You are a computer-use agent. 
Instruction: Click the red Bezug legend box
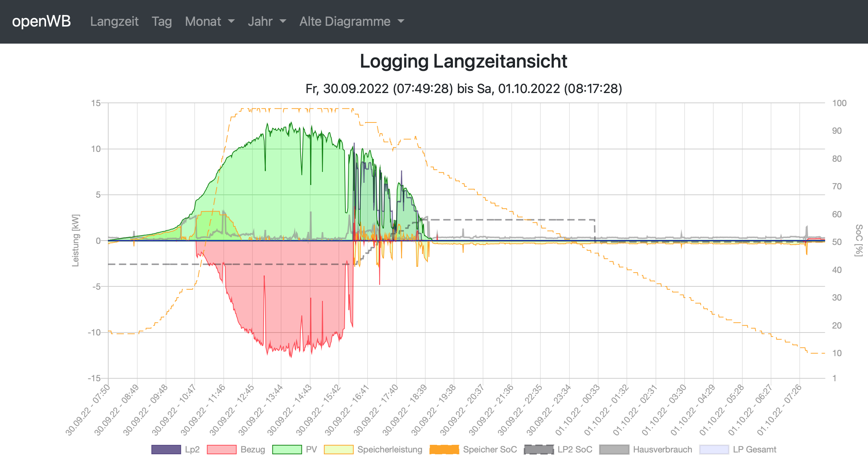[x=222, y=450]
